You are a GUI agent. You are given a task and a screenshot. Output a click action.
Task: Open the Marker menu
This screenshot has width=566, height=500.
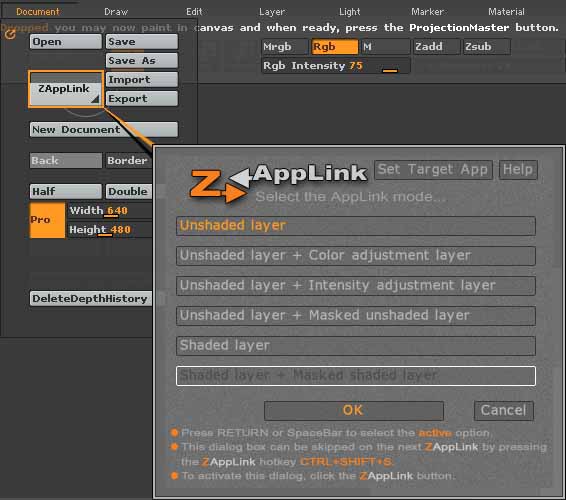point(427,12)
